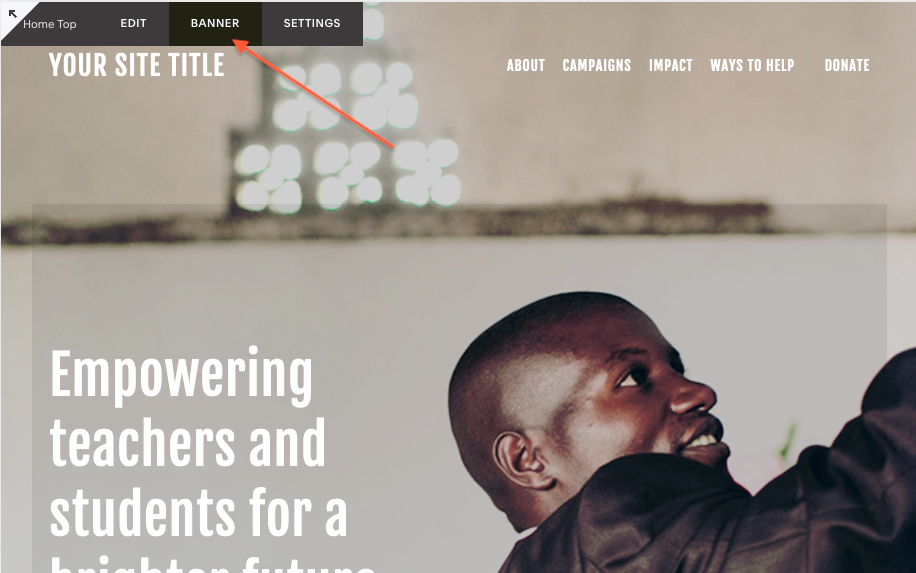Open the CAMPAIGNS navigation link
Screen dimensions: 916x573
tap(596, 65)
